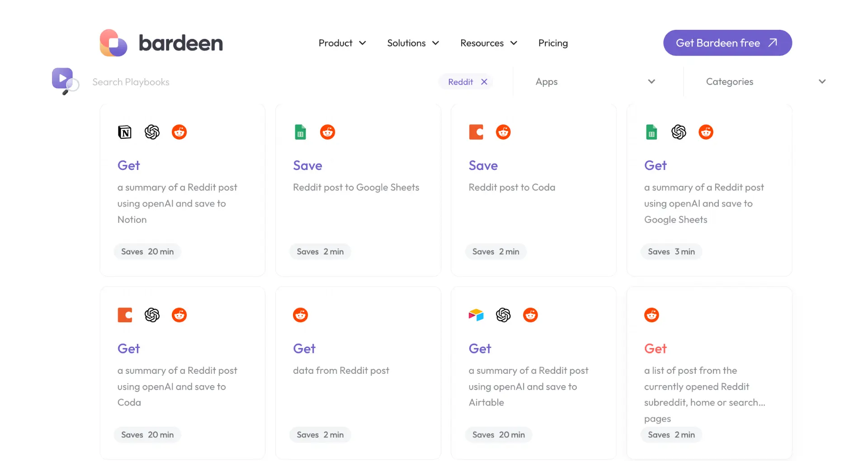This screenshot has height=461, width=868.
Task: Click the Google Sheets icon on the openAI summary to Sheets card
Action: [651, 132]
